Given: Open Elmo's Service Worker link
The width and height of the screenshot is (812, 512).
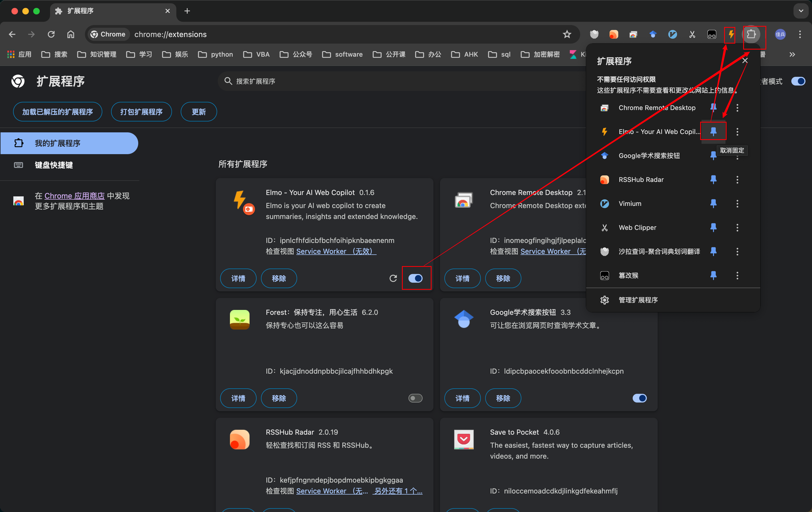Looking at the screenshot, I should (x=336, y=251).
